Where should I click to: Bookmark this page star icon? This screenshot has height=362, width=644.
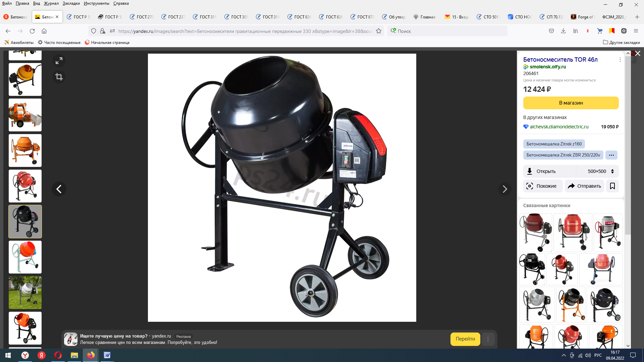pyautogui.click(x=379, y=31)
